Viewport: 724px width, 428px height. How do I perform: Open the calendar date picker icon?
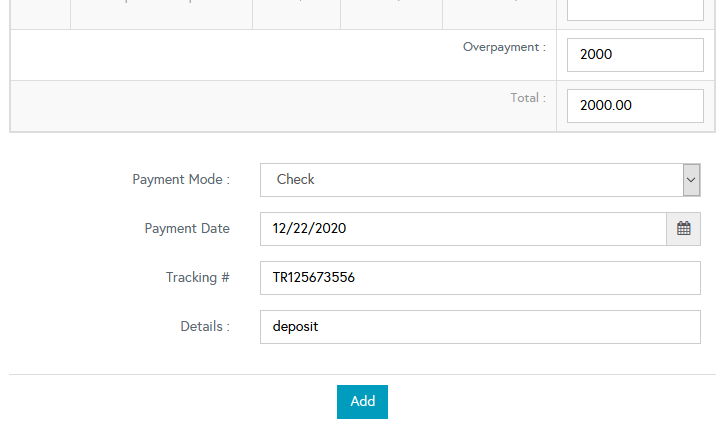[x=683, y=229]
